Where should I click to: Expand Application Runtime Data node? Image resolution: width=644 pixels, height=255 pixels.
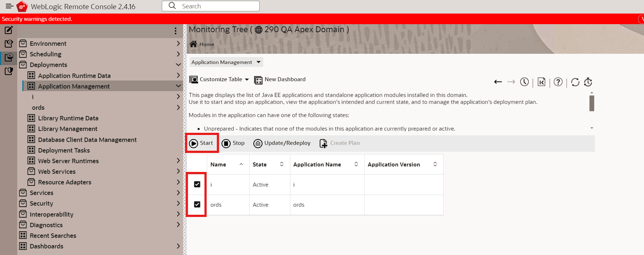click(178, 75)
